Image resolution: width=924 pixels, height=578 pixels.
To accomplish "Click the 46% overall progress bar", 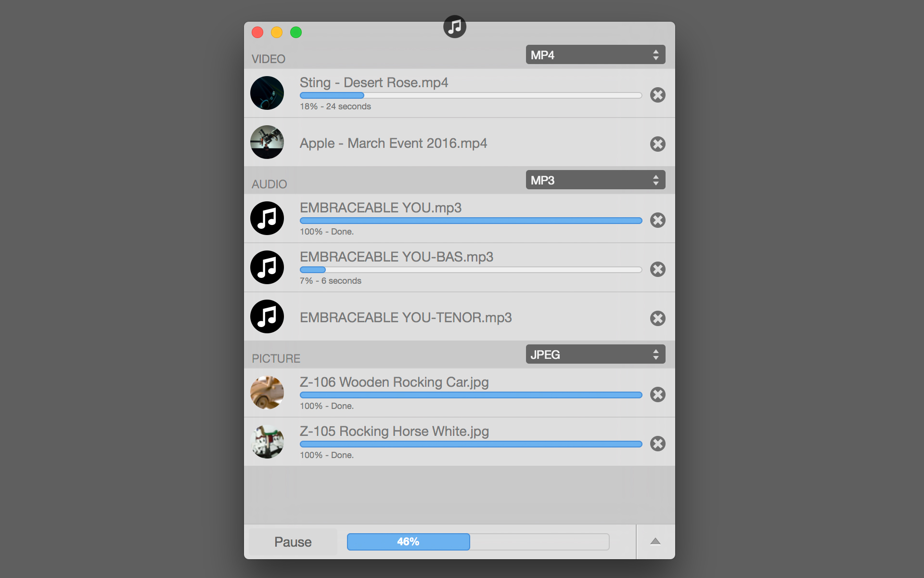I will [478, 542].
